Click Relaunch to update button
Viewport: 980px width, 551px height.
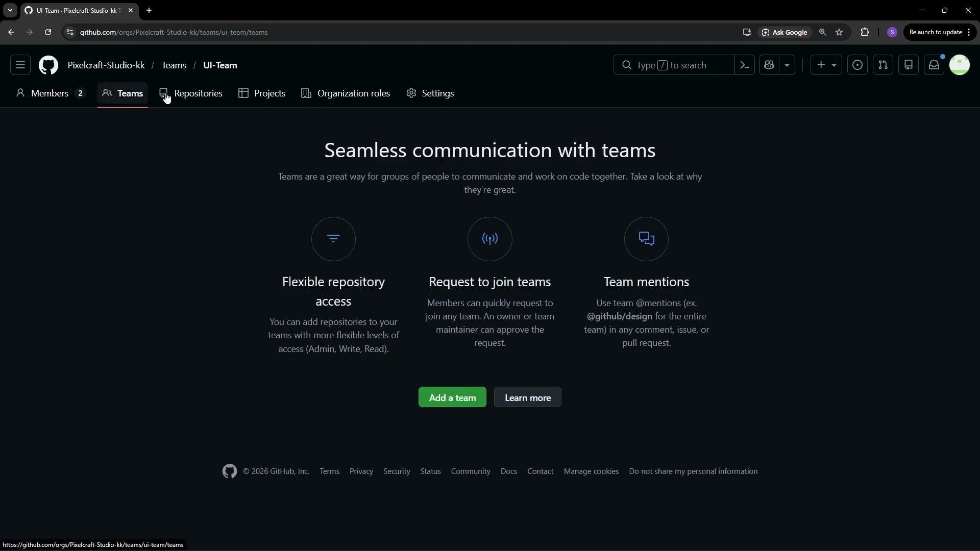pos(940,32)
